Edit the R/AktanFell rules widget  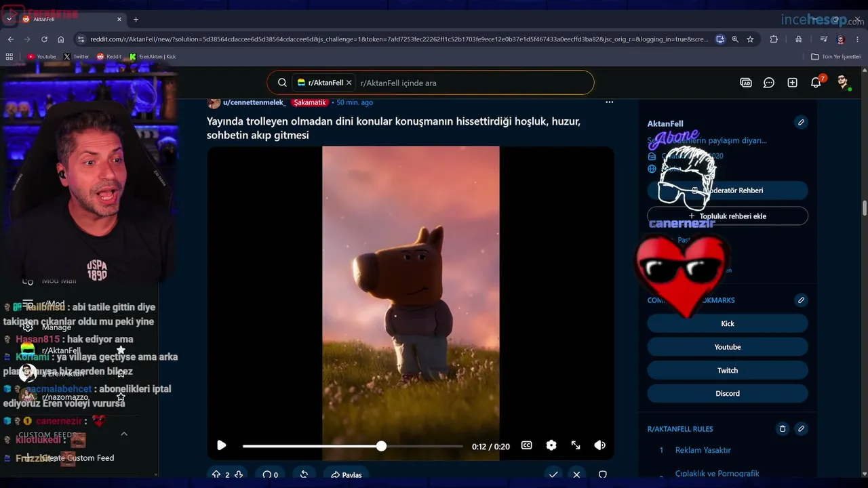(801, 429)
